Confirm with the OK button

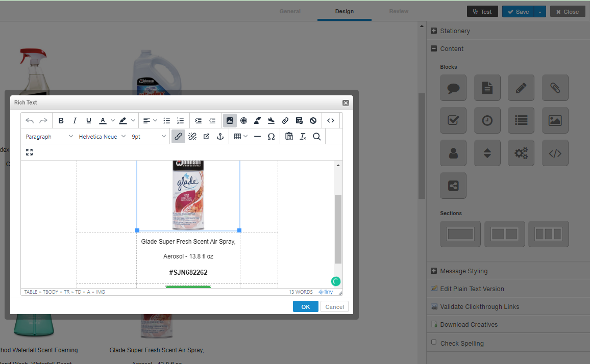306,307
